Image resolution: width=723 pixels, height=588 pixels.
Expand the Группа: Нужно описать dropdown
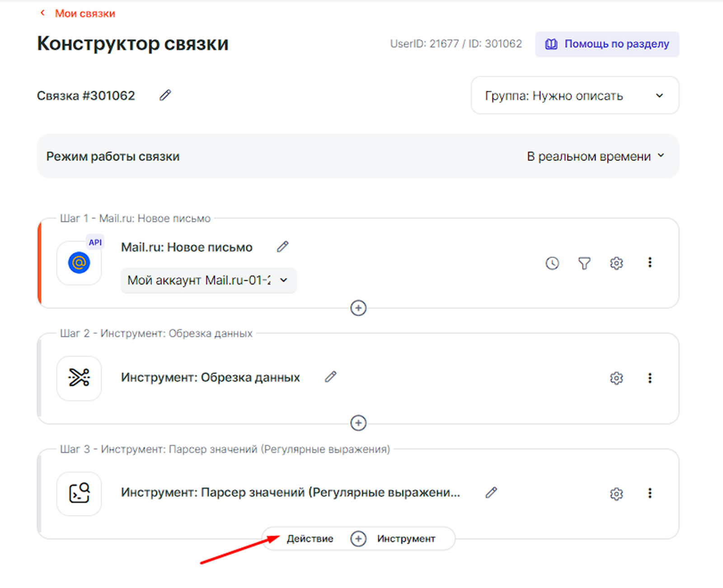point(575,95)
